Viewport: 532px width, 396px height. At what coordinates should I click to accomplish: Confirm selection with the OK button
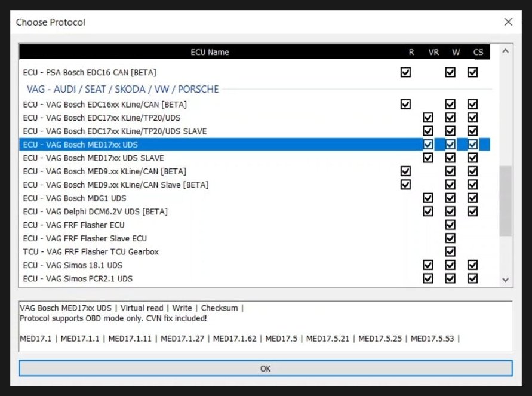[x=265, y=369]
